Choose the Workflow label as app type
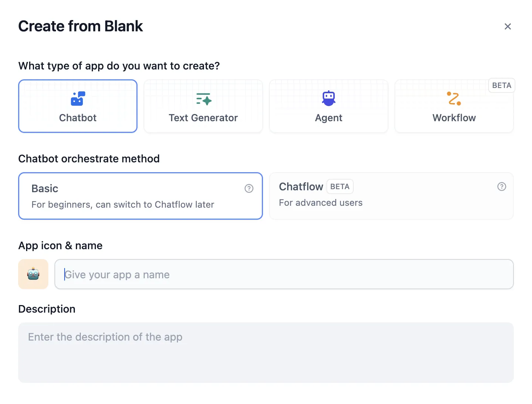Image resolution: width=532 pixels, height=404 pixels. click(x=454, y=118)
